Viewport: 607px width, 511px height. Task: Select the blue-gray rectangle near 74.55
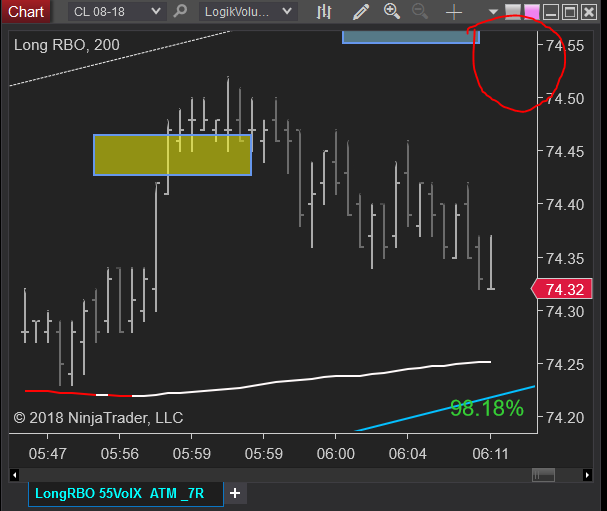coord(411,37)
